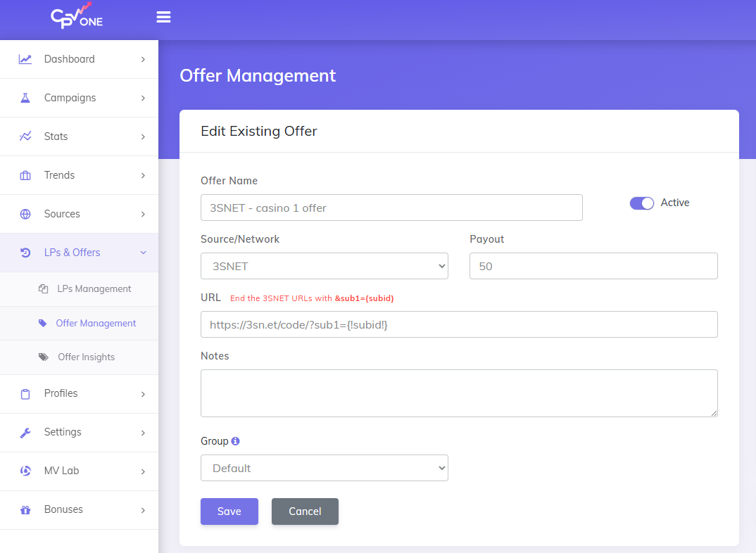Click the Sources globe icon

[25, 214]
